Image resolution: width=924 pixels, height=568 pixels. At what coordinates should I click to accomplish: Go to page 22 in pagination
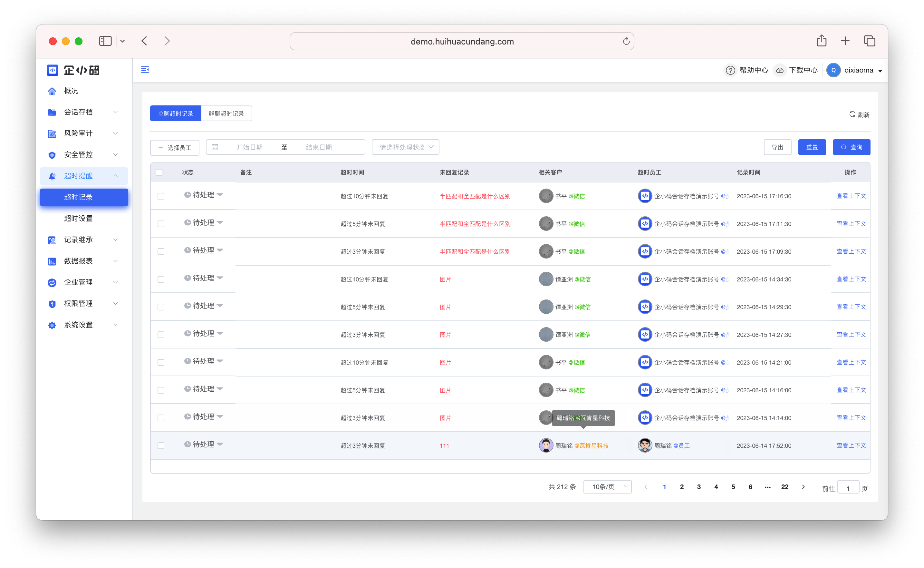click(x=784, y=487)
